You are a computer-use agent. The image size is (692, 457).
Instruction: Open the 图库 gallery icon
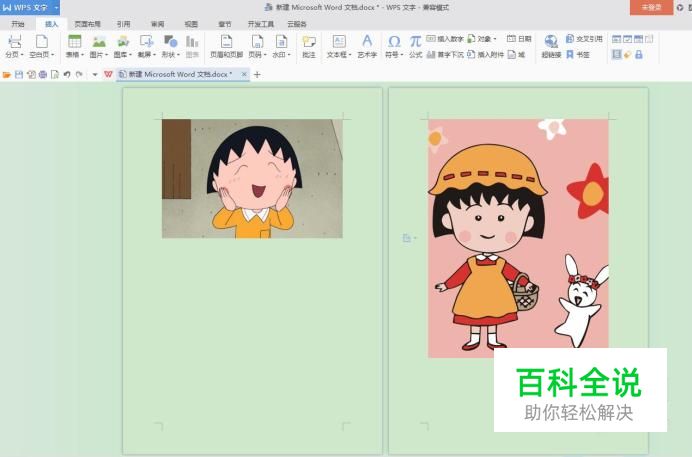pos(123,41)
